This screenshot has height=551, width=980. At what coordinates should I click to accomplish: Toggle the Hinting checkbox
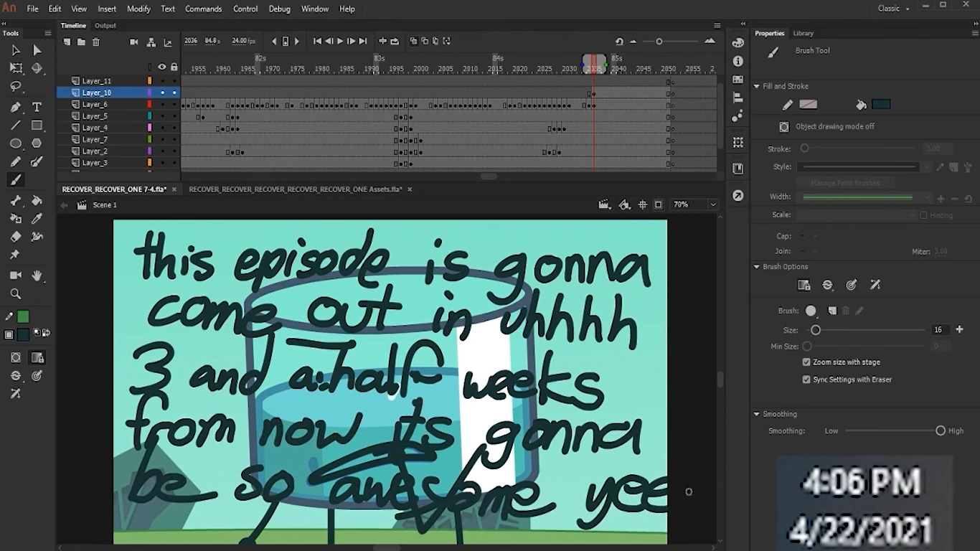[x=923, y=215]
